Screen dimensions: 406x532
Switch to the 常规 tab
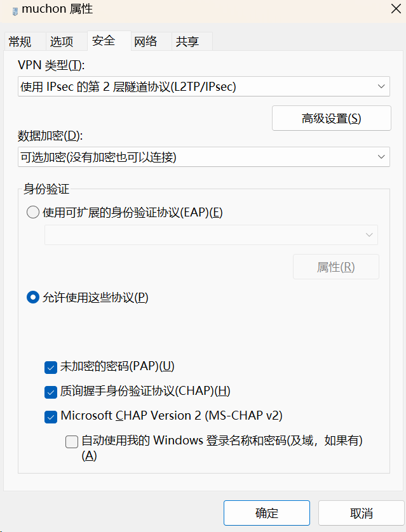coord(20,42)
